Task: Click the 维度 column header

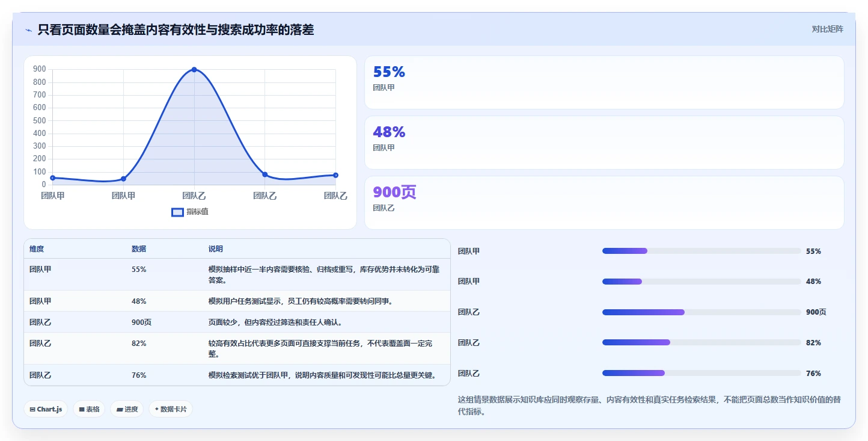Action: (37, 249)
